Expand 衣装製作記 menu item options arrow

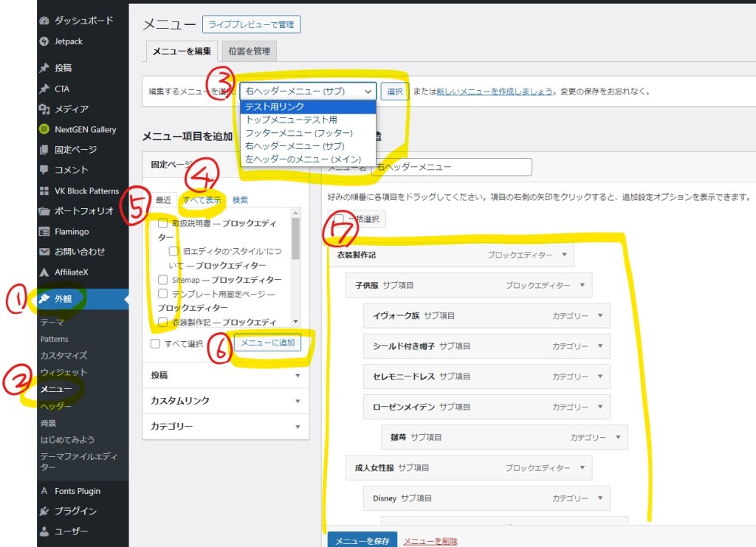pyautogui.click(x=564, y=255)
